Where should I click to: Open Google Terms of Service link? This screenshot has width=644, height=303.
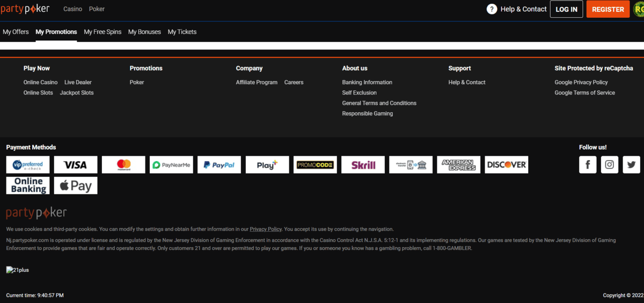(x=585, y=93)
